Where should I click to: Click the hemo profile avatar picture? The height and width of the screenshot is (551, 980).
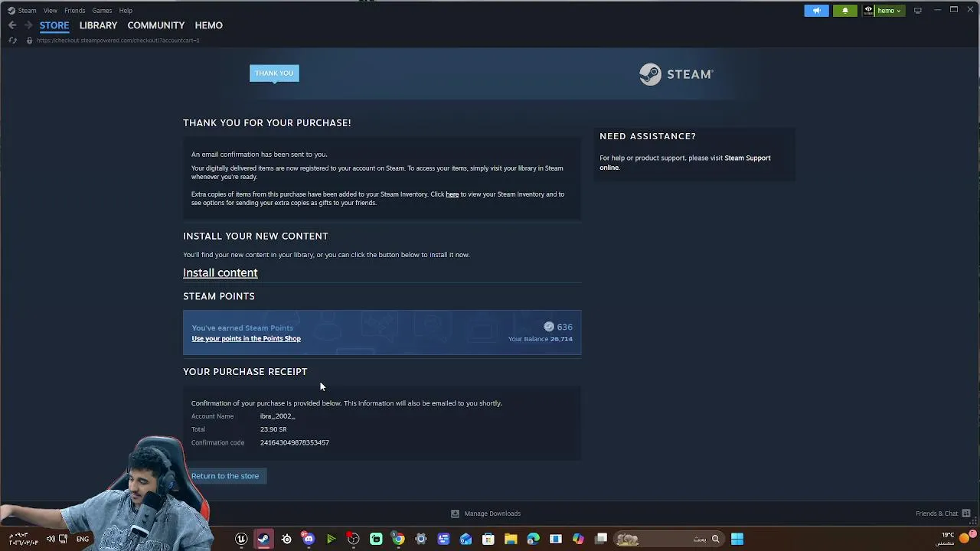[868, 11]
